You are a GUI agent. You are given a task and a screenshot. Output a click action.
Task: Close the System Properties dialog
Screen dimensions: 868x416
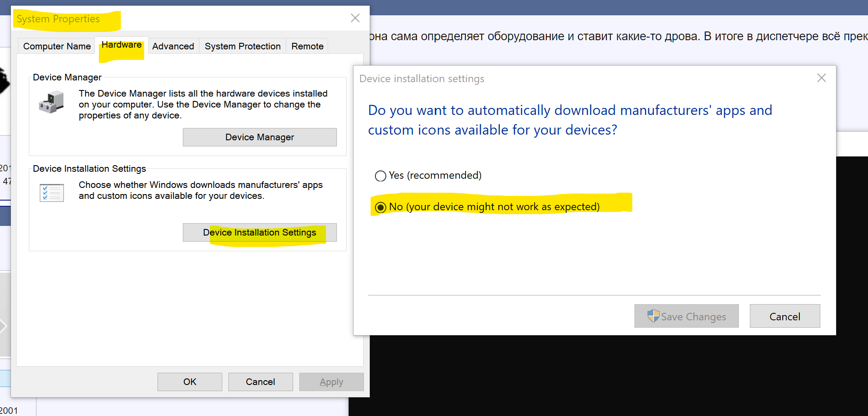click(355, 18)
